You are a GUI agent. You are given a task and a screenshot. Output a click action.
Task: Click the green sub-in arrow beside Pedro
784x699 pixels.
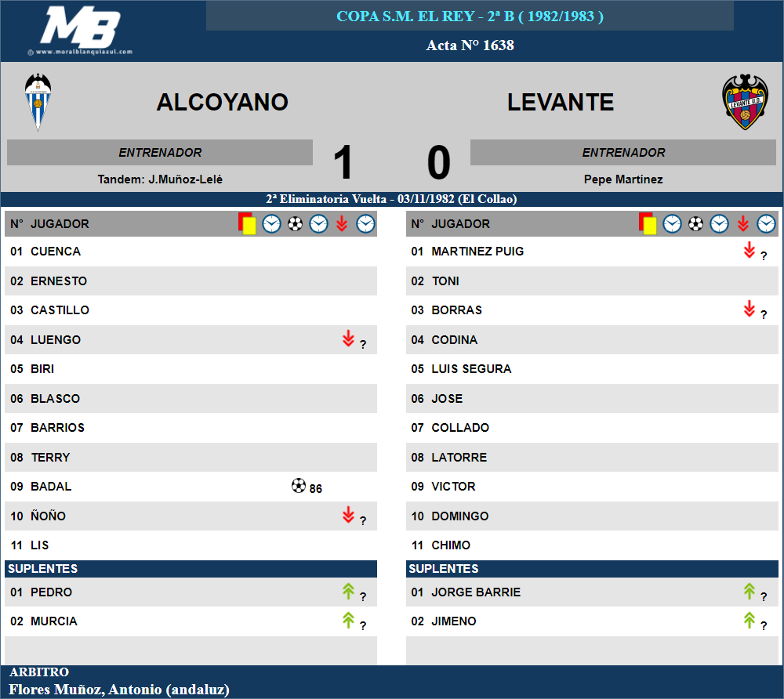[x=348, y=591]
